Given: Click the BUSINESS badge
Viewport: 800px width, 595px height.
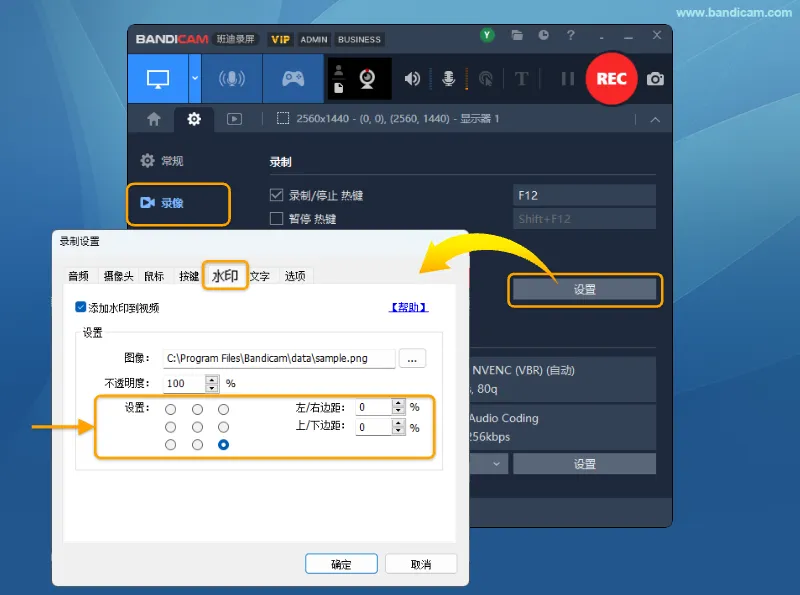Looking at the screenshot, I should click(x=359, y=39).
